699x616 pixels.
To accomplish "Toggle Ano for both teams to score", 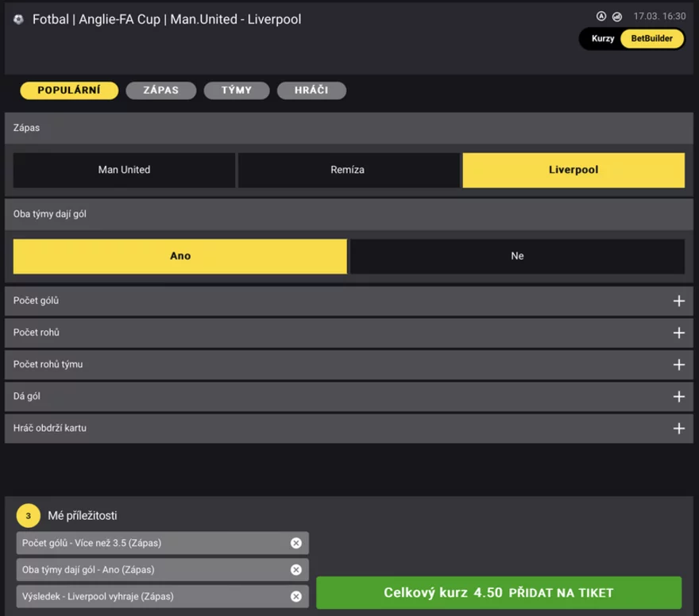I will 180,256.
